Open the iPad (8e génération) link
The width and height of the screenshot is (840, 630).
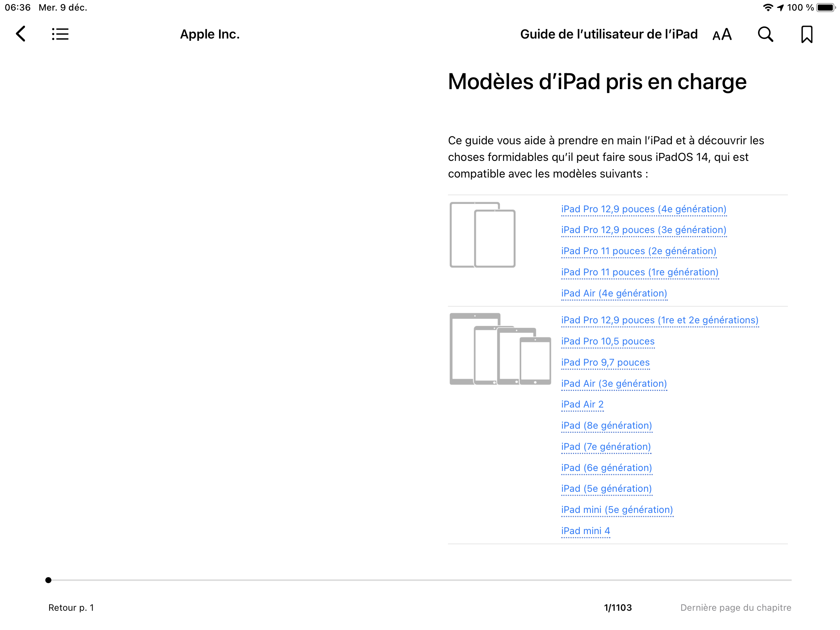pyautogui.click(x=607, y=426)
